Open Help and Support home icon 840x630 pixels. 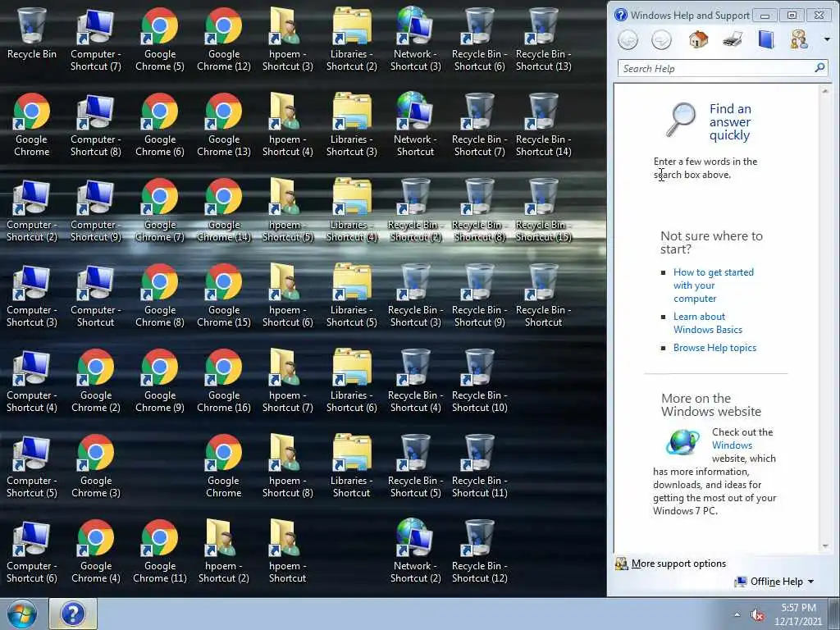[698, 39]
